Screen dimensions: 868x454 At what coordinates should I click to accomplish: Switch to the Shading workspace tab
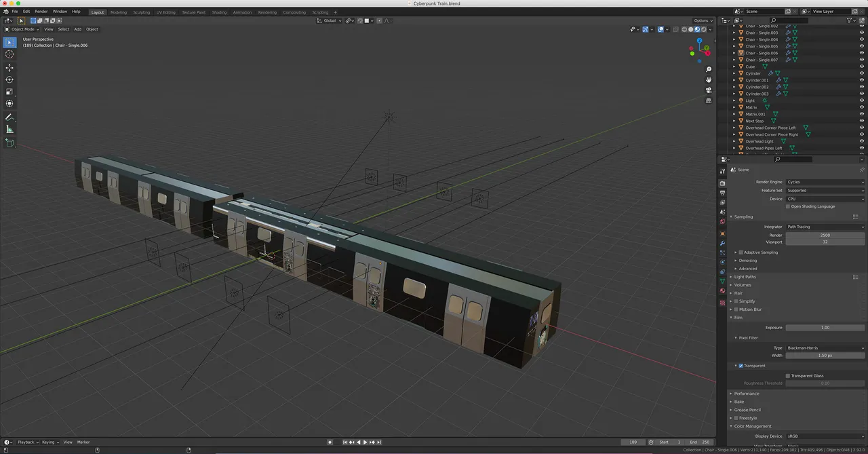coord(219,12)
